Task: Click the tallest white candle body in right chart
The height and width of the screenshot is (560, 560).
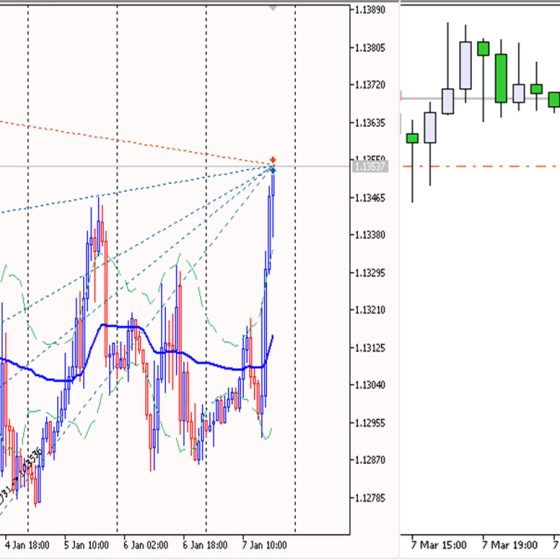Action: point(465,65)
